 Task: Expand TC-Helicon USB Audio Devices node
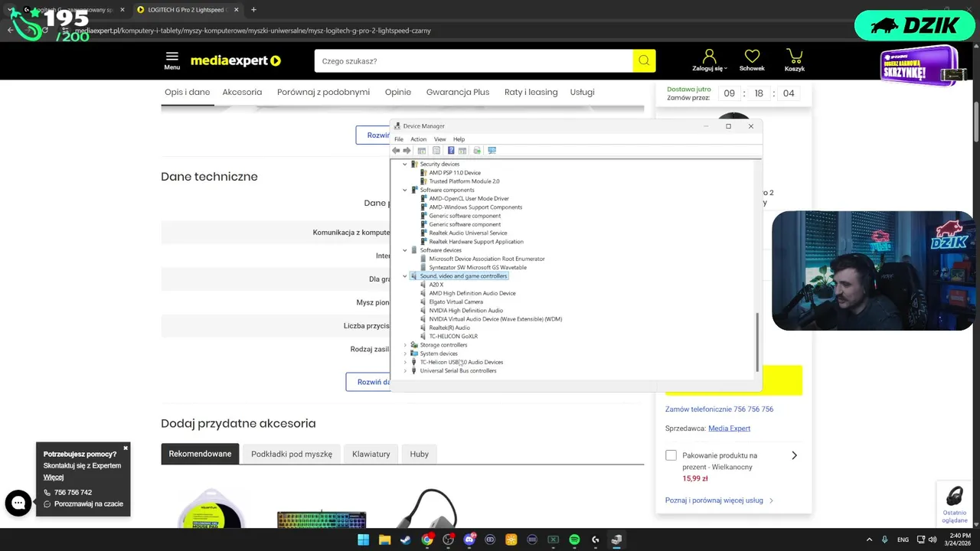coord(405,362)
